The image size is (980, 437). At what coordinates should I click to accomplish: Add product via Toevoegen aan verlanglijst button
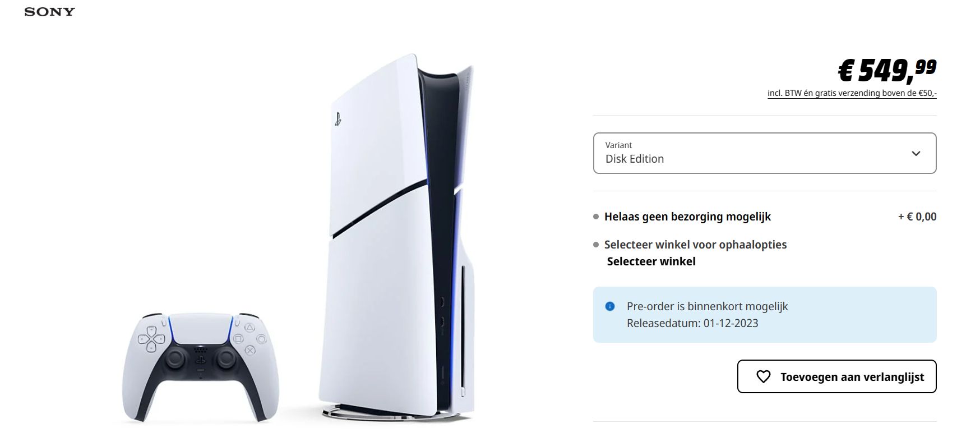coord(836,376)
